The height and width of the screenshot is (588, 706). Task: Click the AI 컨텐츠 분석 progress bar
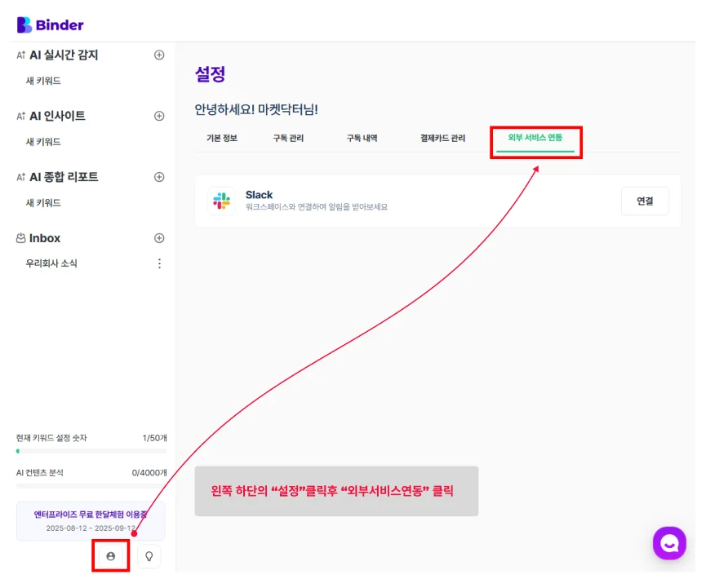click(x=91, y=486)
